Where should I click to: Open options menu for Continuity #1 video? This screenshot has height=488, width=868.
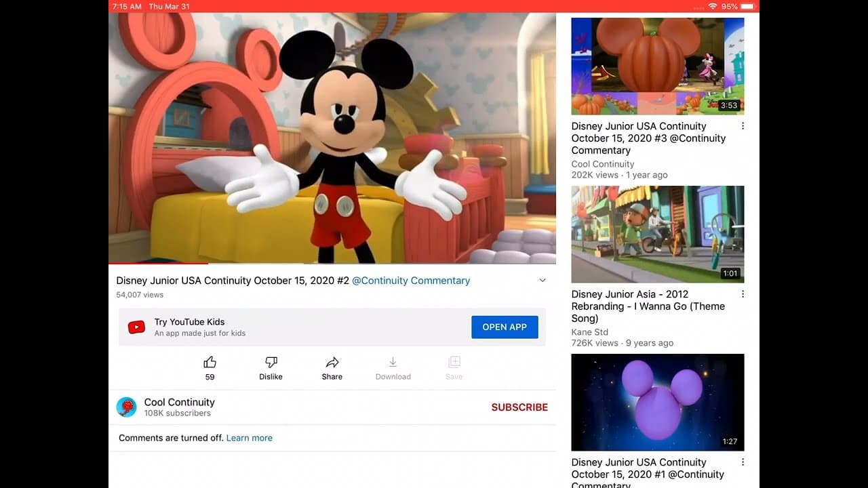click(x=743, y=462)
